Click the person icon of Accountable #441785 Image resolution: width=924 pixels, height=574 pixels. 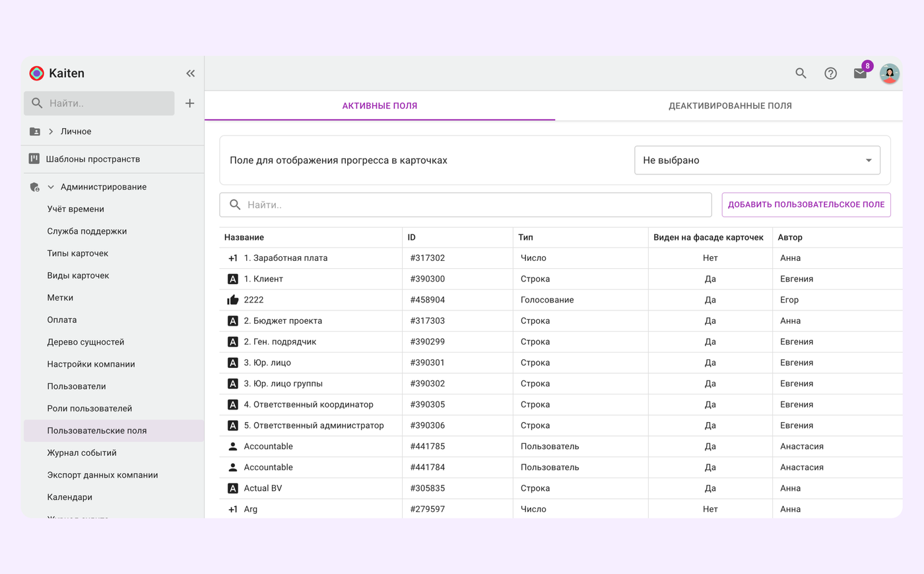point(233,447)
